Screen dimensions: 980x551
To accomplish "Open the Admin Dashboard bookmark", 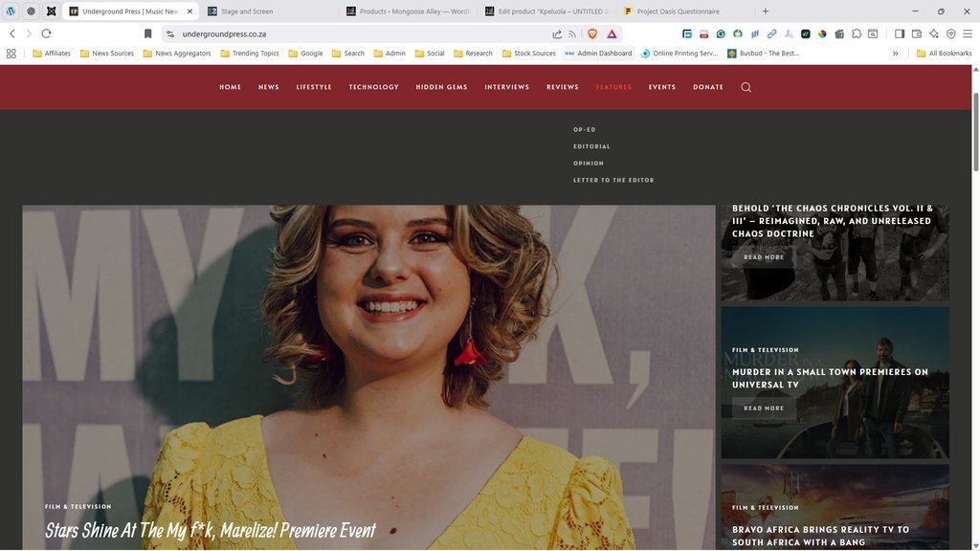I will point(598,54).
